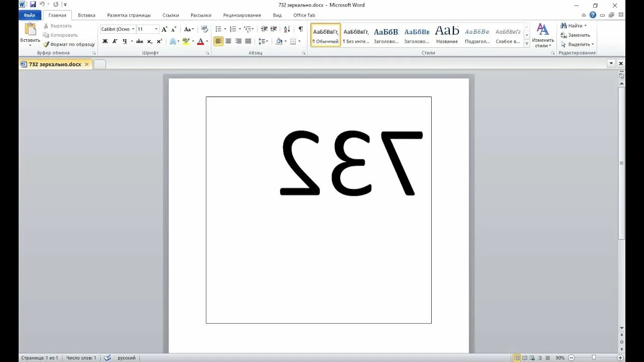This screenshot has width=644, height=362.
Task: Apply superscript formatting
Action: click(159, 41)
